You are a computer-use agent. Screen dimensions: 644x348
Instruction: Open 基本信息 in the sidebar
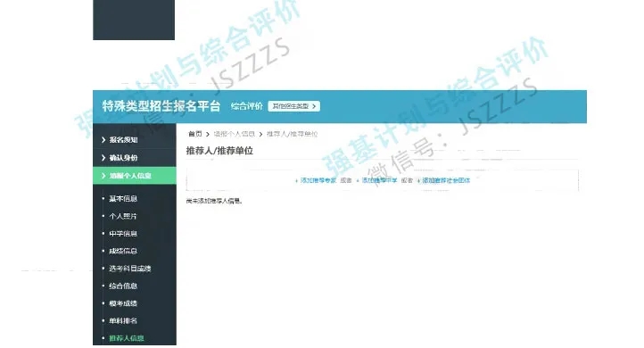pos(123,198)
